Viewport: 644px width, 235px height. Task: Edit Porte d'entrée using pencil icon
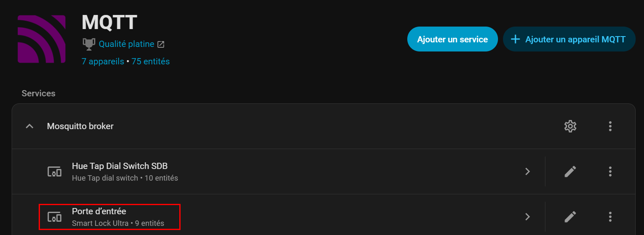(x=570, y=217)
